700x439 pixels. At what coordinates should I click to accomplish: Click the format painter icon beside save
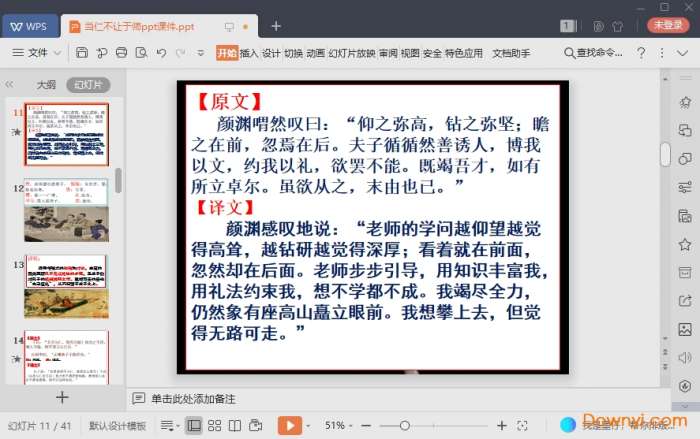tap(102, 53)
